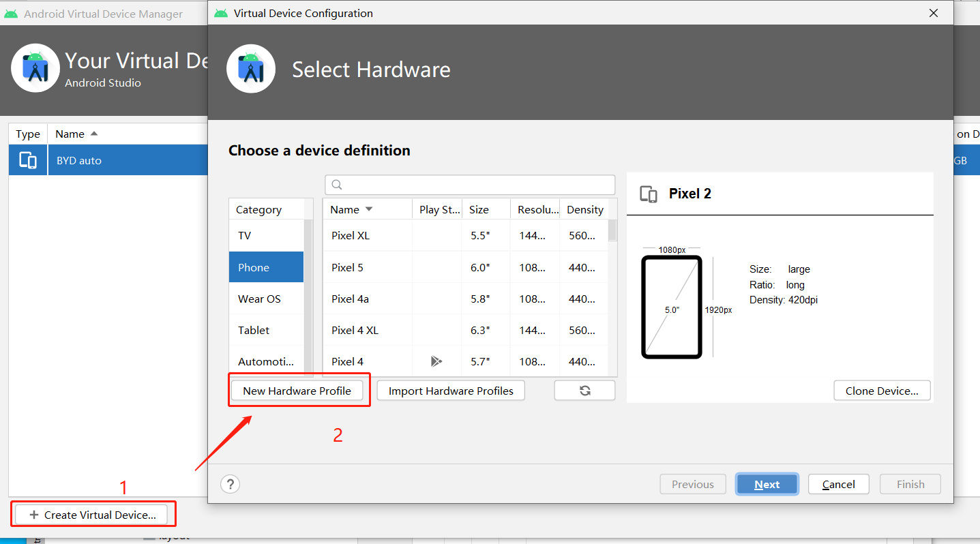This screenshot has height=544, width=980.
Task: Select the Automotive category
Action: point(267,361)
